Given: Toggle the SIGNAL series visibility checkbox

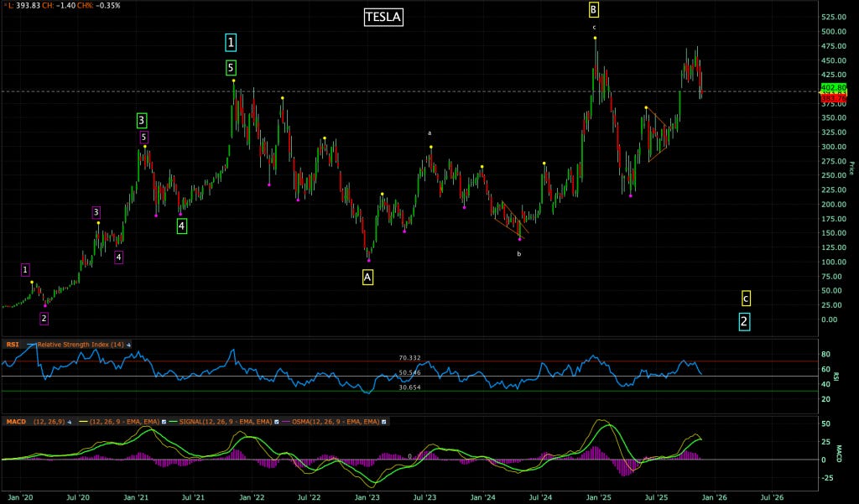Looking at the screenshot, I should (x=277, y=423).
